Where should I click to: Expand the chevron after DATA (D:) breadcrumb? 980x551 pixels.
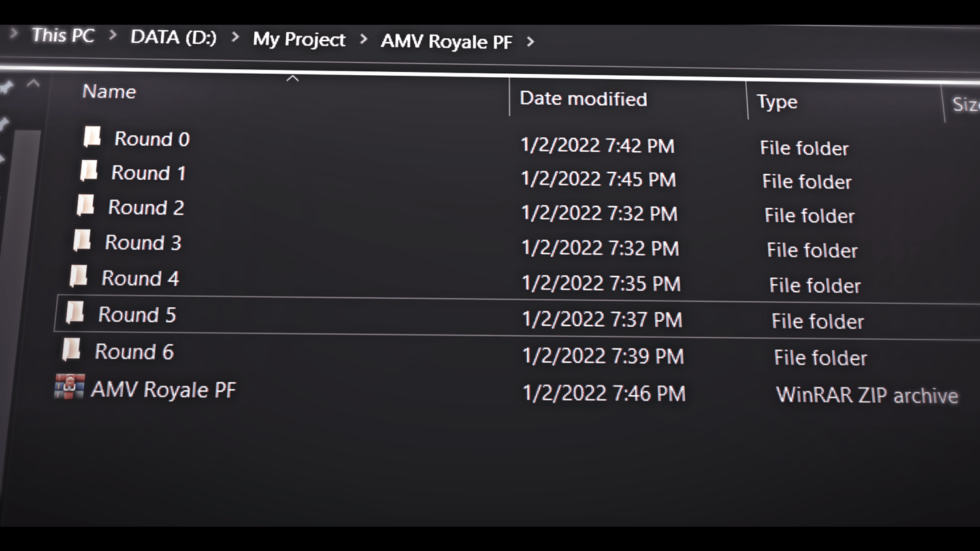pyautogui.click(x=235, y=37)
